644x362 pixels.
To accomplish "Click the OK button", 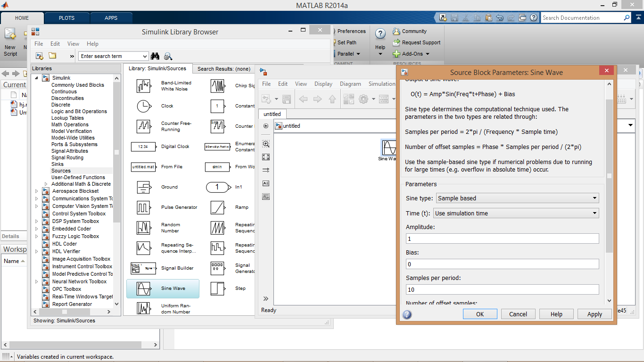I will (x=480, y=314).
